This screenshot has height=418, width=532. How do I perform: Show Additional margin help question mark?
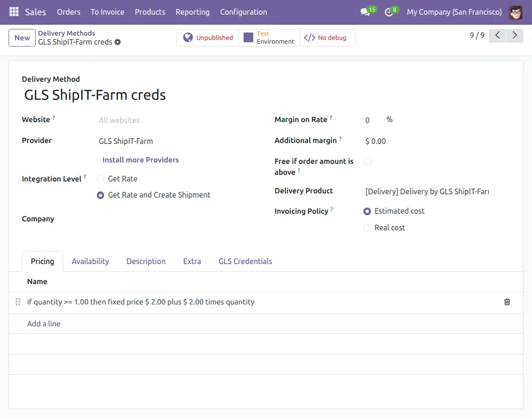point(340,138)
